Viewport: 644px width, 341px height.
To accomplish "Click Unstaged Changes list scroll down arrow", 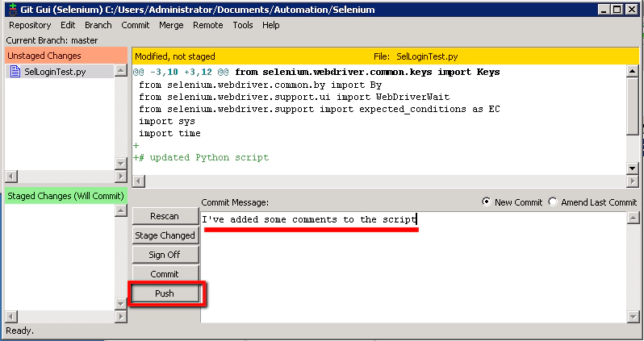I will pyautogui.click(x=121, y=164).
